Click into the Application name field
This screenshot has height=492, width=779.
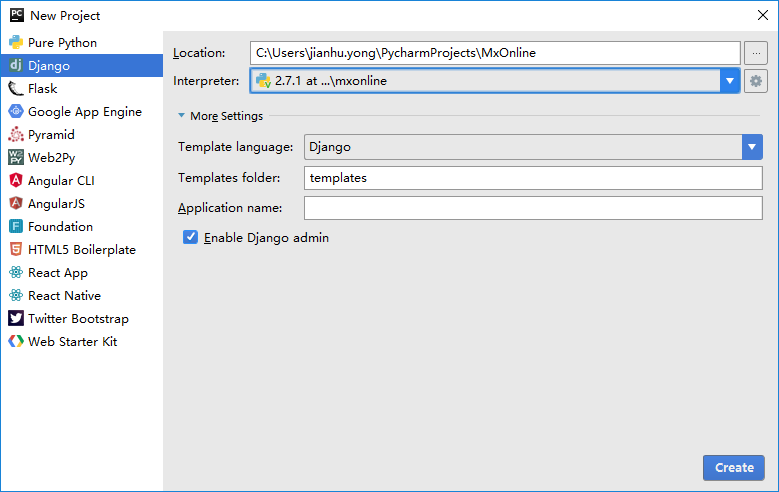pyautogui.click(x=533, y=208)
